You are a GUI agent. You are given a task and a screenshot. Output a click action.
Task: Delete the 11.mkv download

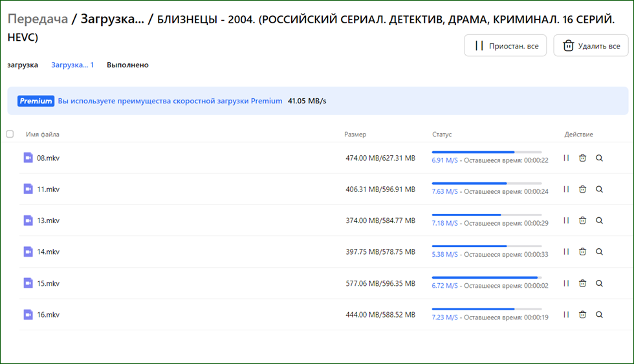tap(583, 189)
